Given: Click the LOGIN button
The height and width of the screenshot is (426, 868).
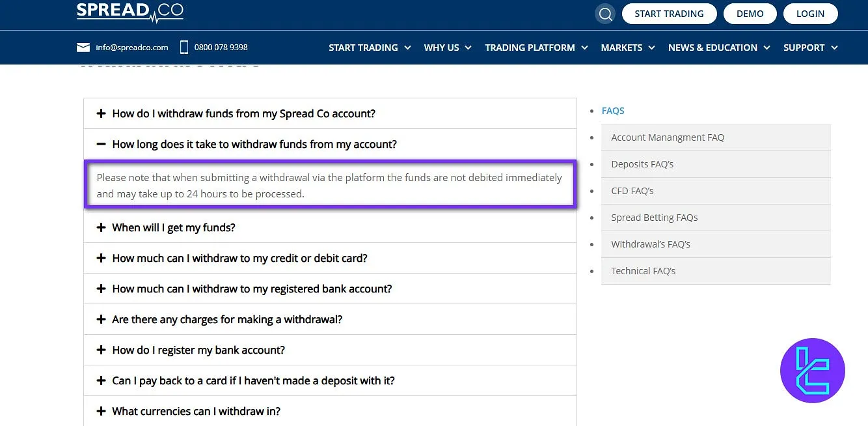Looking at the screenshot, I should coord(810,13).
